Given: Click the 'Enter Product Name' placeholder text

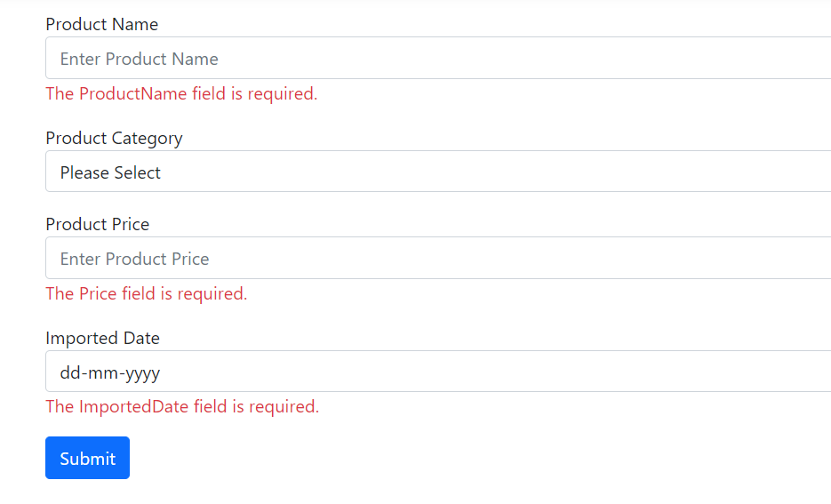Looking at the screenshot, I should [140, 60].
